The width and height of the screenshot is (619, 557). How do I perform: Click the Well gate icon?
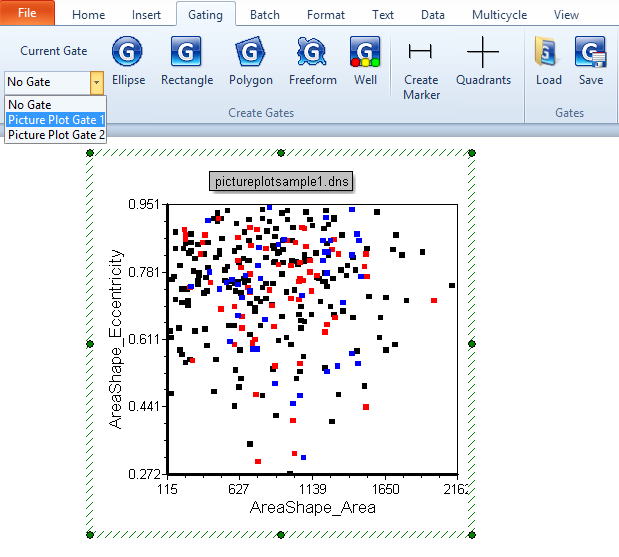pyautogui.click(x=365, y=62)
